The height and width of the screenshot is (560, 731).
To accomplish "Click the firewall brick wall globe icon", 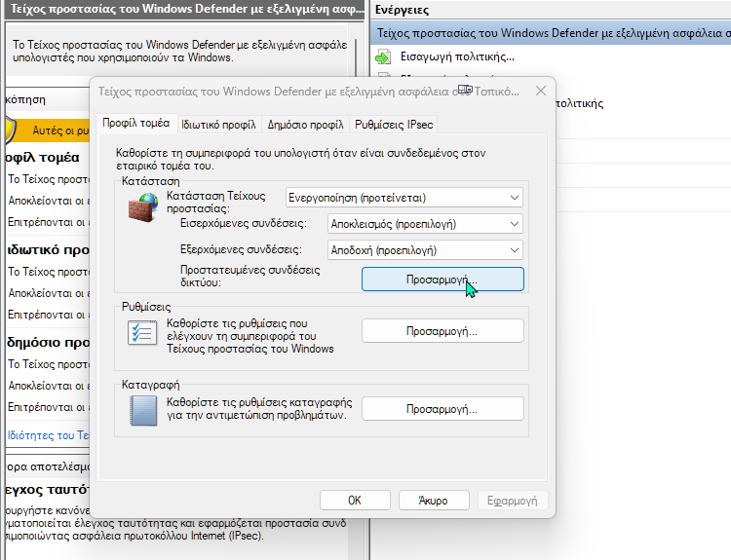I will [143, 207].
